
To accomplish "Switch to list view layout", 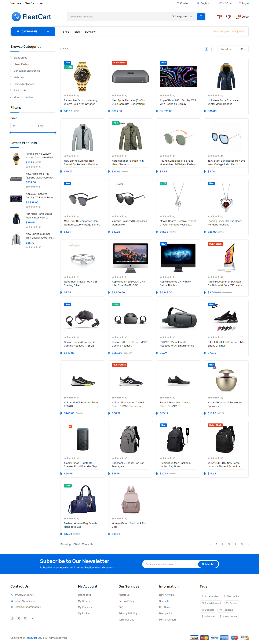I will point(213,49).
